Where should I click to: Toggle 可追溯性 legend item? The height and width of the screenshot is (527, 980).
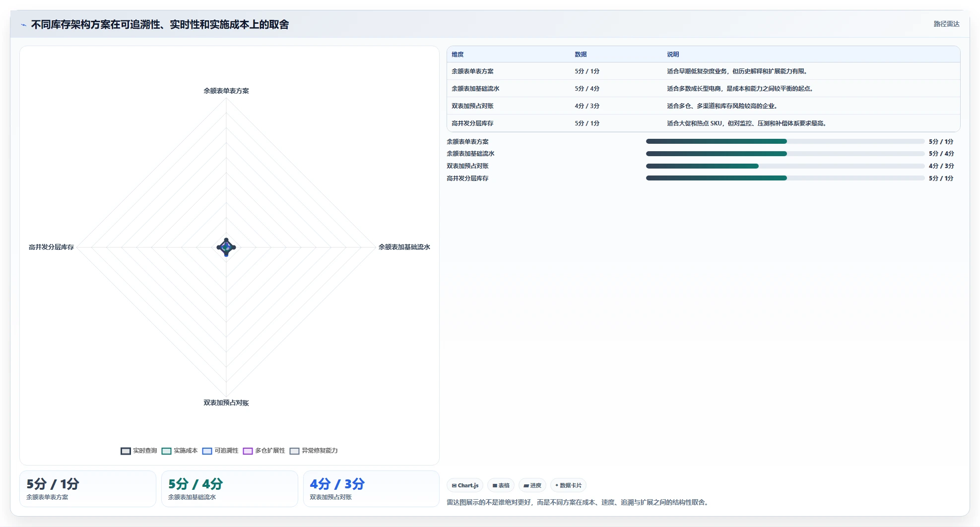pos(220,451)
